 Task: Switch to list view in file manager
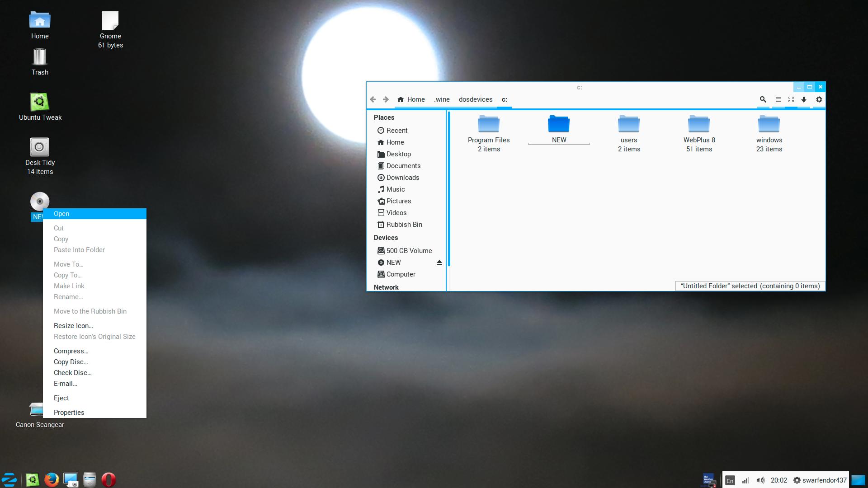[778, 99]
